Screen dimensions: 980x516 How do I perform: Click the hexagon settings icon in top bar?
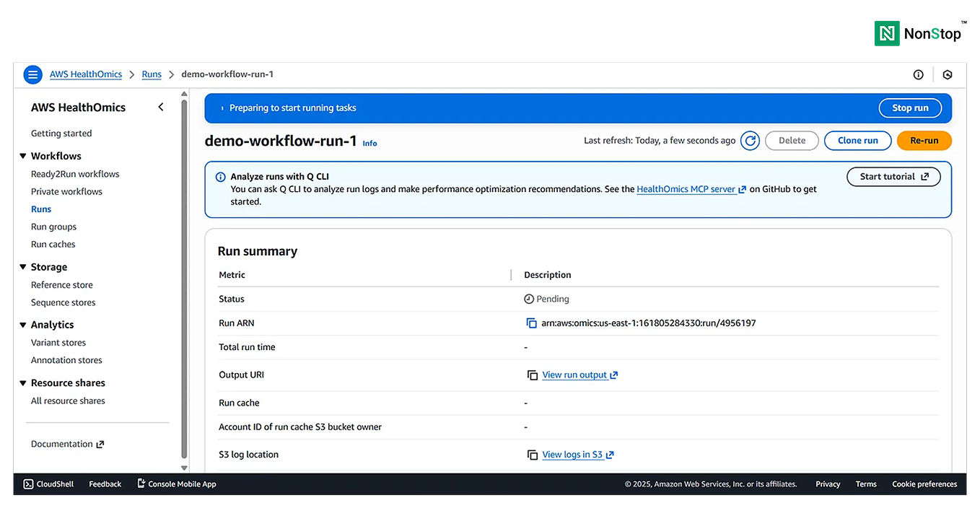(x=948, y=74)
